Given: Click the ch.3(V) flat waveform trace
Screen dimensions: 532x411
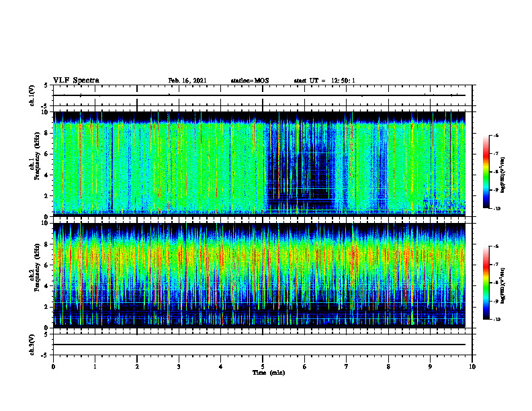Looking at the screenshot, I should pyautogui.click(x=259, y=345).
